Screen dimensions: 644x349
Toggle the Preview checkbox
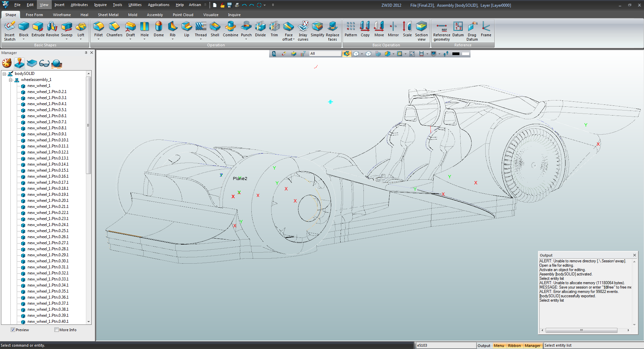[x=13, y=330]
